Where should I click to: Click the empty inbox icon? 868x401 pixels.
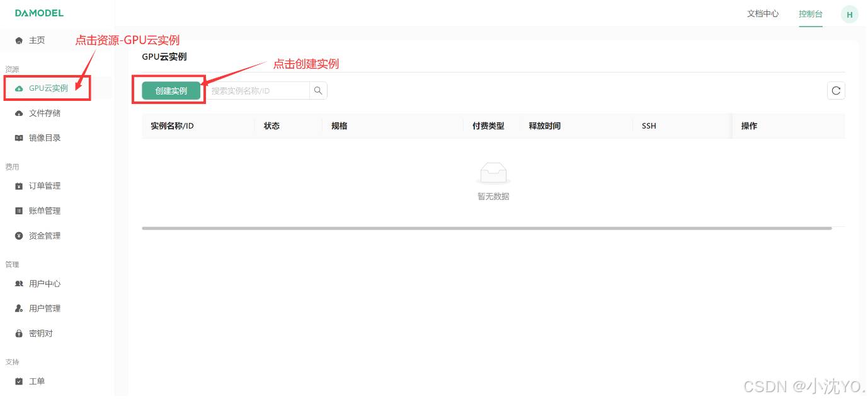pyautogui.click(x=493, y=173)
